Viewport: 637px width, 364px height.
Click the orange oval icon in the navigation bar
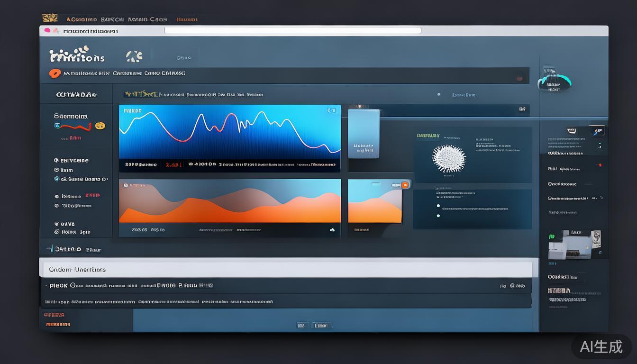coord(55,73)
